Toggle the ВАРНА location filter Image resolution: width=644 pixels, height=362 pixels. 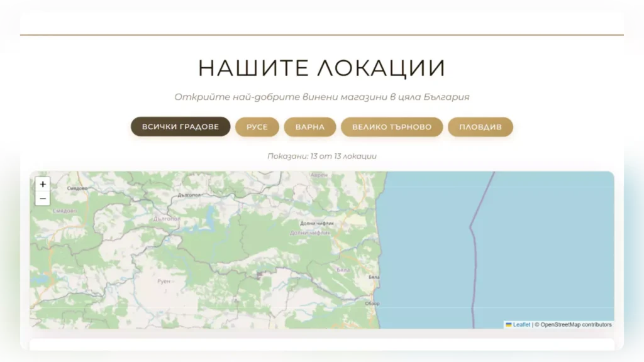pyautogui.click(x=309, y=126)
